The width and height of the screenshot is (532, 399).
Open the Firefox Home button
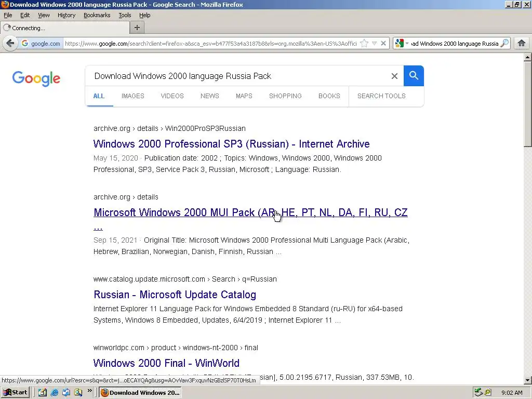point(522,43)
